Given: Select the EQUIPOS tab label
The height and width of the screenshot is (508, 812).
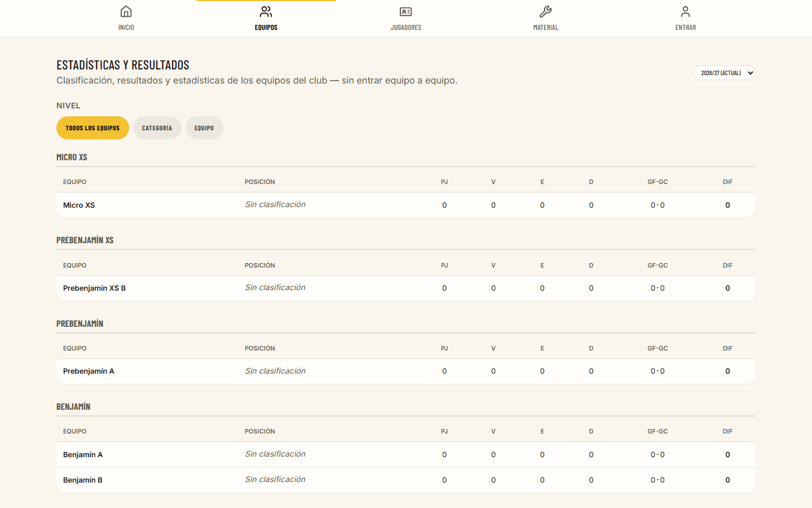Looking at the screenshot, I should click(x=266, y=28).
